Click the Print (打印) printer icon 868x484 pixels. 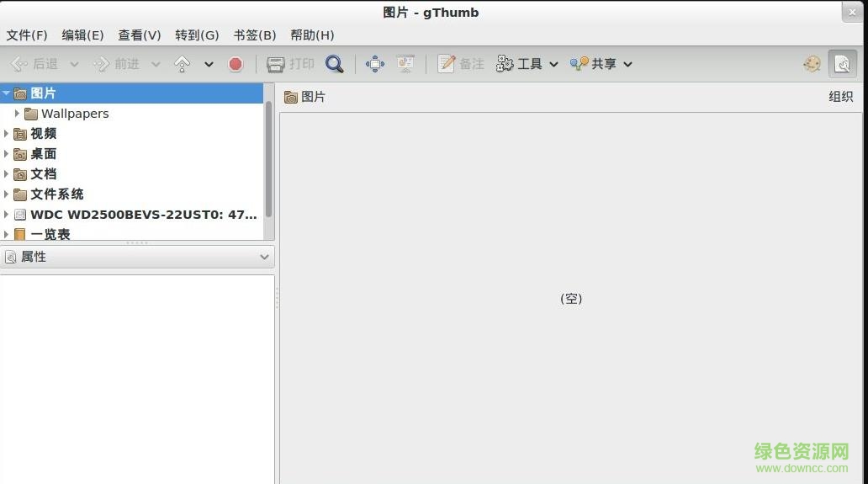pos(275,64)
